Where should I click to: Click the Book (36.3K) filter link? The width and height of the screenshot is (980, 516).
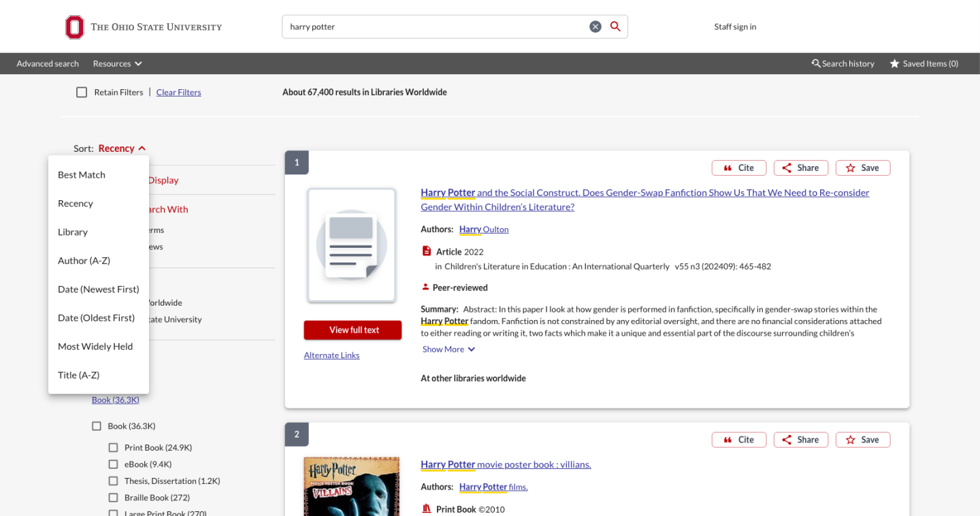click(x=116, y=400)
